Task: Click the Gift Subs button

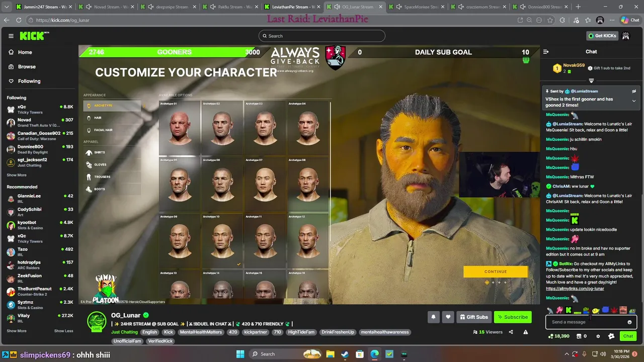Action: [x=473, y=317]
